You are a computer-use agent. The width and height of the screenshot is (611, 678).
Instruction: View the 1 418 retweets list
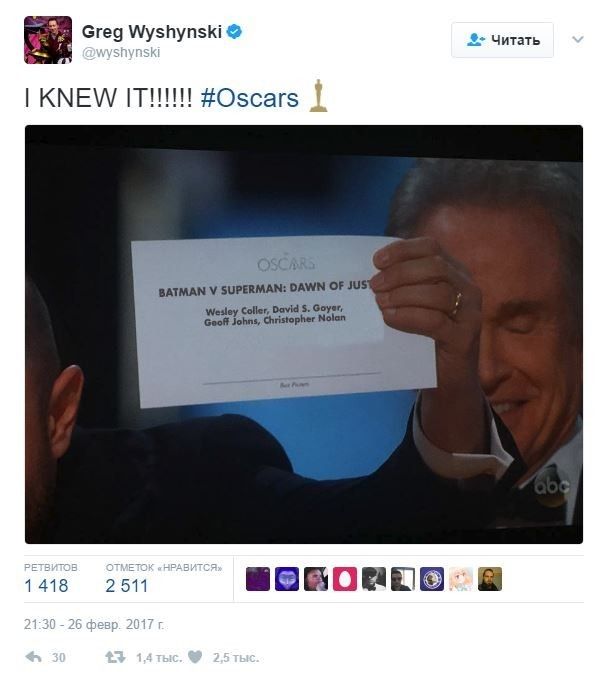point(46,586)
